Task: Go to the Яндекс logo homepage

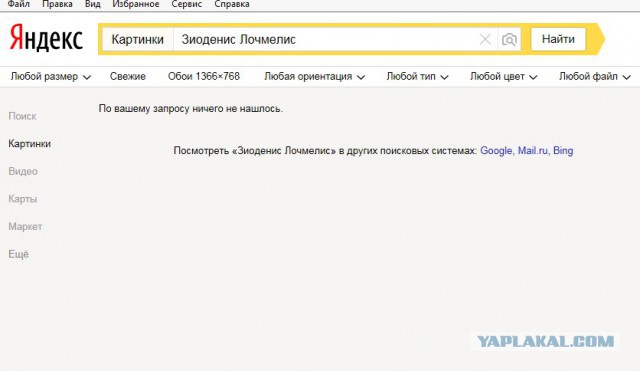Action: tap(46, 38)
